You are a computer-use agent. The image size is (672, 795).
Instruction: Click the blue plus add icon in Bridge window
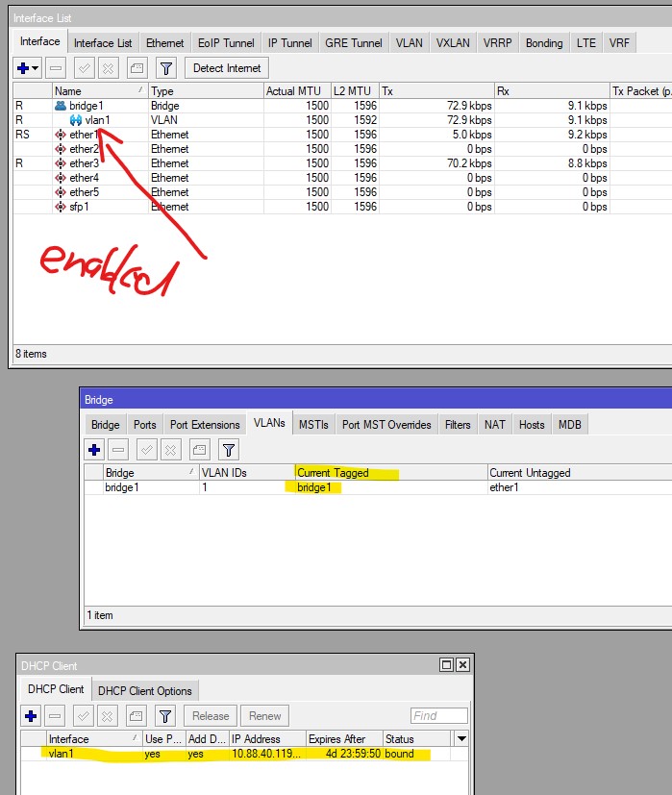pos(94,450)
